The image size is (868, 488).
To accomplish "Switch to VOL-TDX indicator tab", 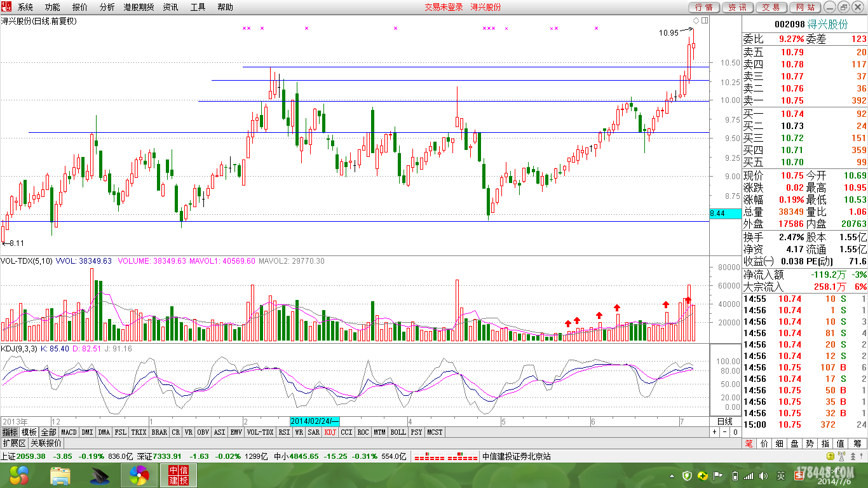I will coord(260,432).
